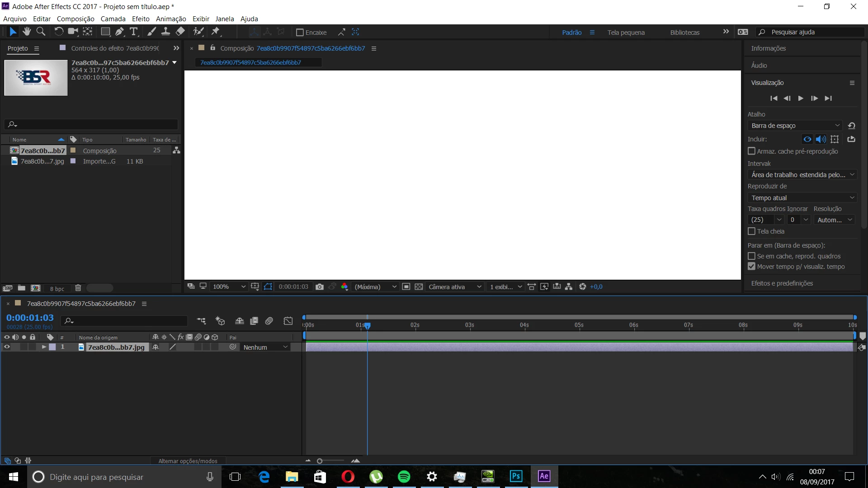This screenshot has width=868, height=488.
Task: Expand layer 1 properties triangle
Action: (x=44, y=347)
